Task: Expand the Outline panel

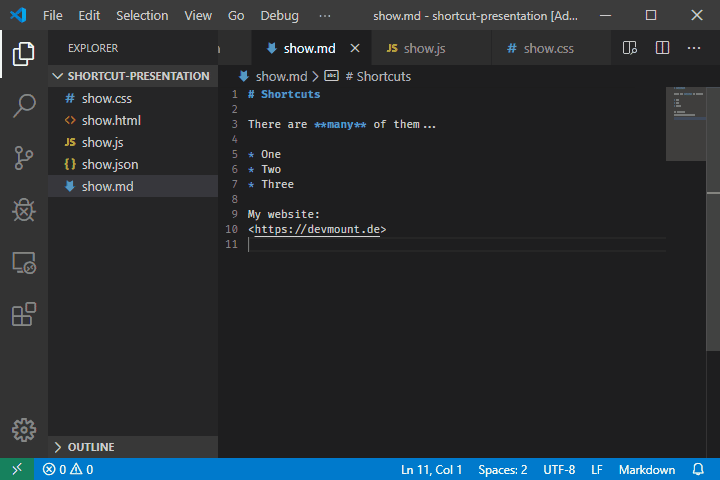Action: (90, 447)
